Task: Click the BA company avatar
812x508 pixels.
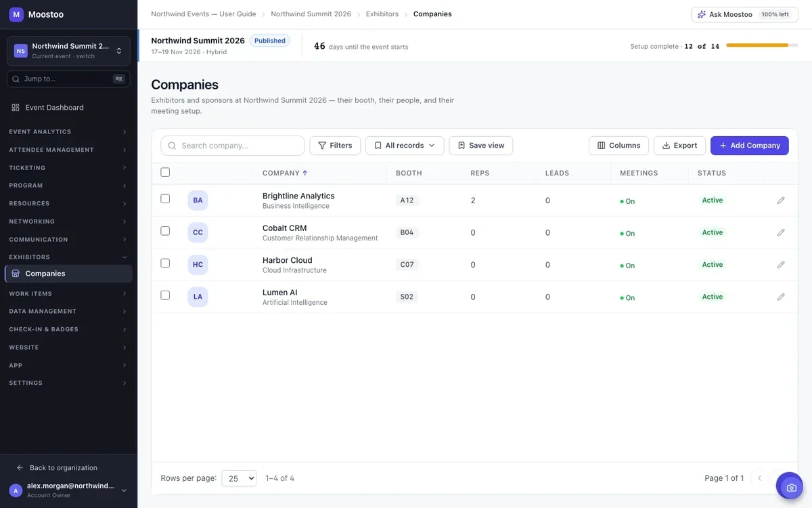Action: (x=198, y=200)
